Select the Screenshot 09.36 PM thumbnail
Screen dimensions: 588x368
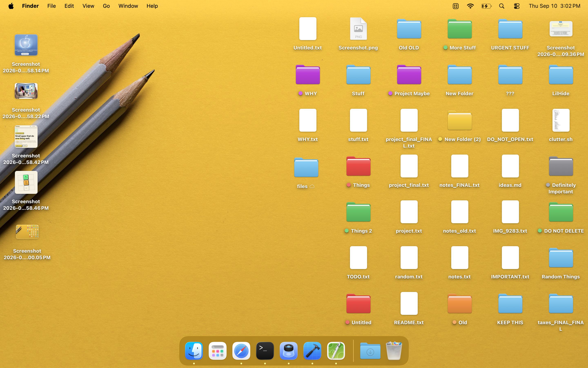(x=561, y=29)
